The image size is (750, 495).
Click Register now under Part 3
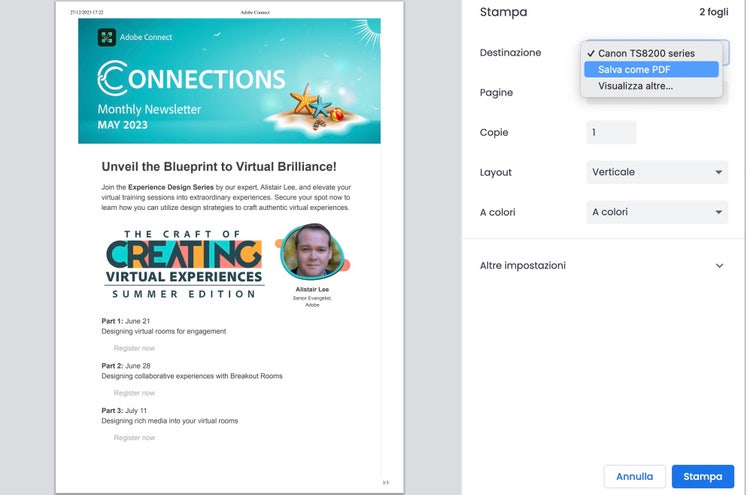pos(134,438)
